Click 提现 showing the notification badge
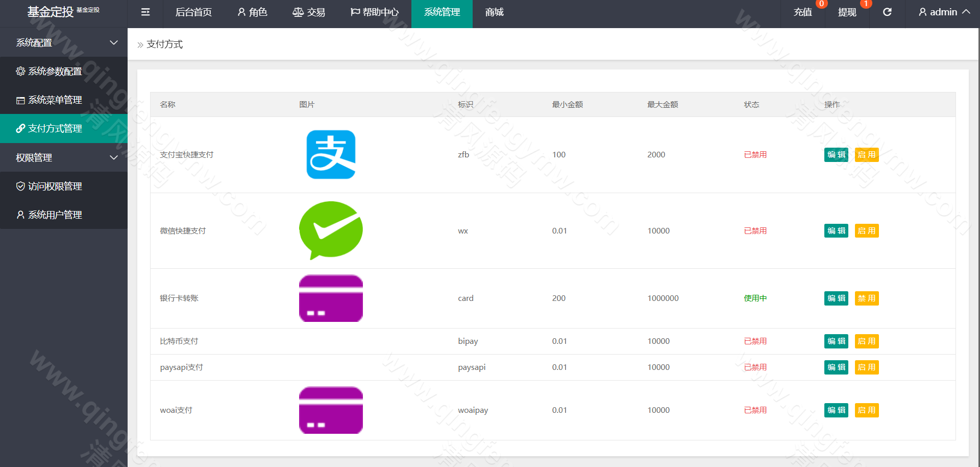Image resolution: width=980 pixels, height=467 pixels. (x=847, y=12)
